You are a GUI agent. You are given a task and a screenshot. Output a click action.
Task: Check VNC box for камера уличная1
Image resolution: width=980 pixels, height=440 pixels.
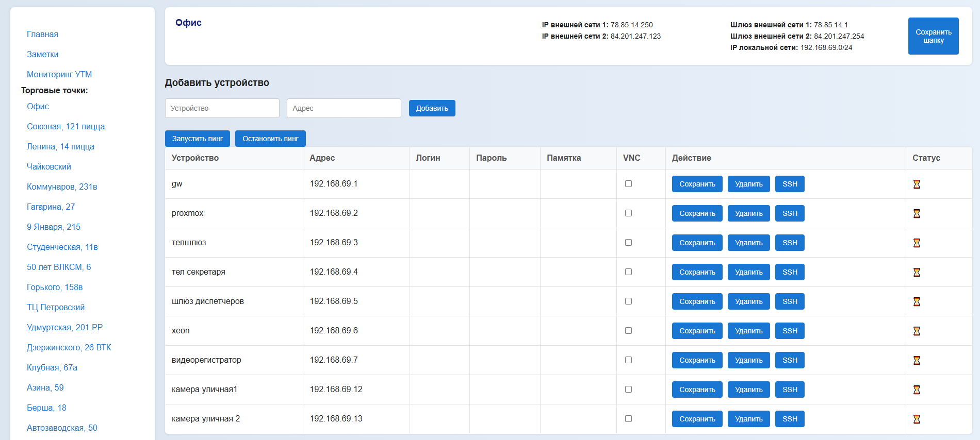pos(628,389)
